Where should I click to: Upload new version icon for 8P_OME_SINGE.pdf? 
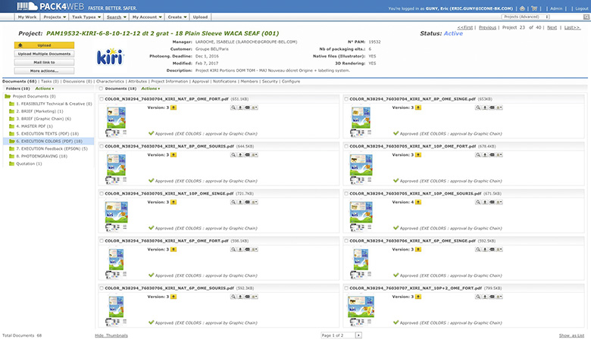click(x=418, y=107)
